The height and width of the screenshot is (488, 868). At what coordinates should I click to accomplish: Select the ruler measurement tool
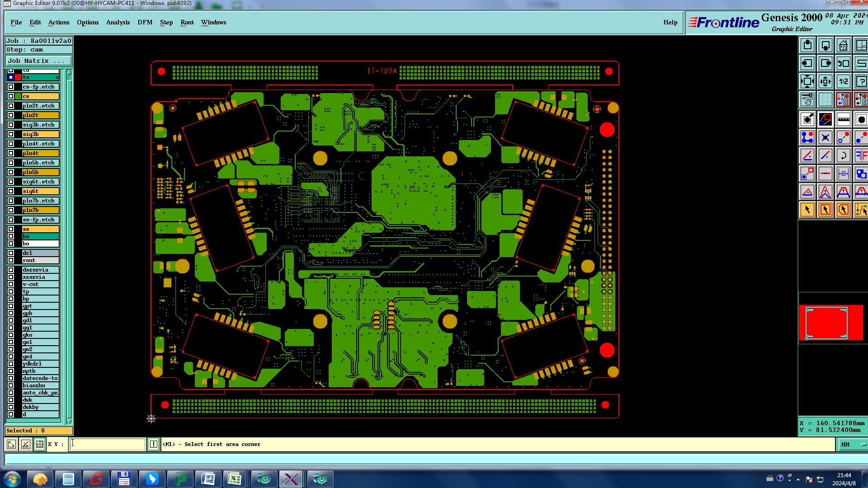(843, 119)
